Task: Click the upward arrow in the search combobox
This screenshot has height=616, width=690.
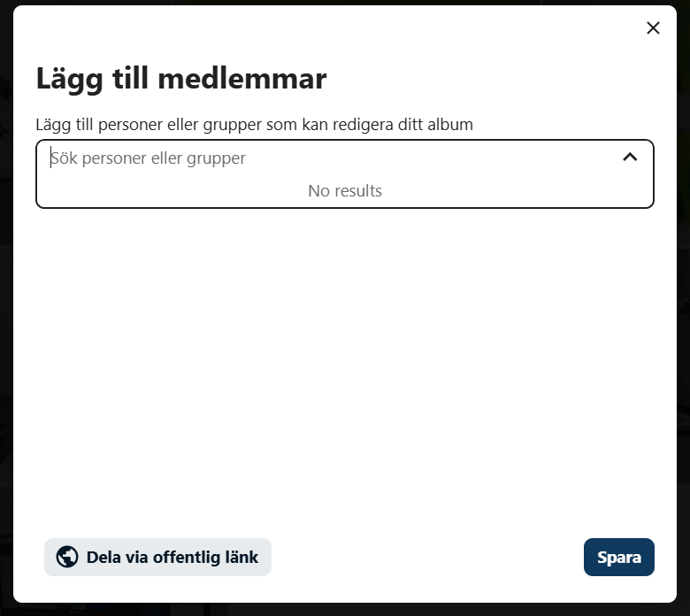Action: 630,158
